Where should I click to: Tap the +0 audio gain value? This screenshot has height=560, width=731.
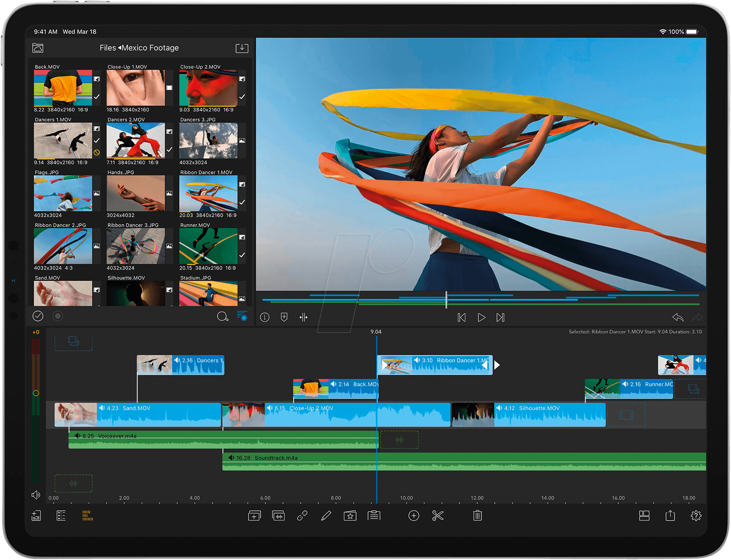[36, 332]
